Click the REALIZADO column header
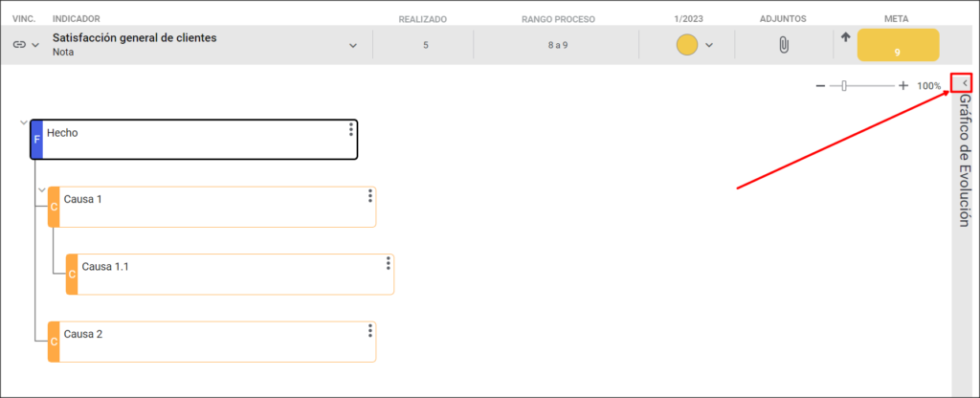 tap(422, 19)
